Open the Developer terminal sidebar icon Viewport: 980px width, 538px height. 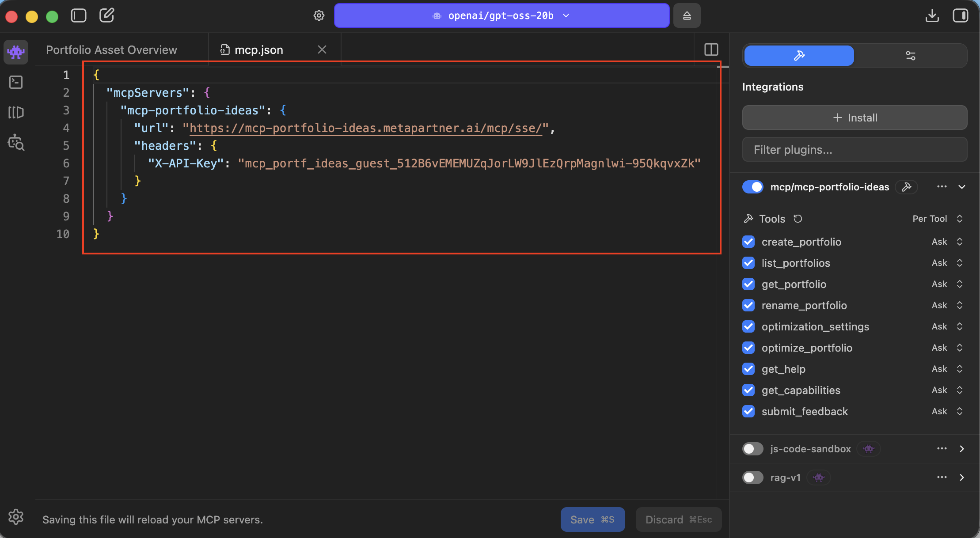(x=16, y=82)
